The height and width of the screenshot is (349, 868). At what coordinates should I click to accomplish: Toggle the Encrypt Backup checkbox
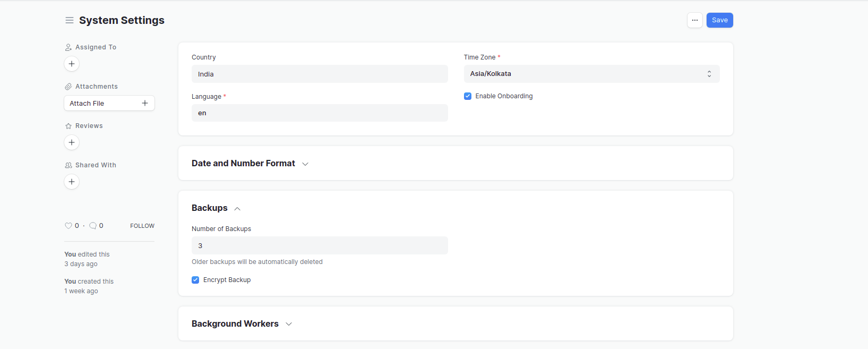(195, 280)
